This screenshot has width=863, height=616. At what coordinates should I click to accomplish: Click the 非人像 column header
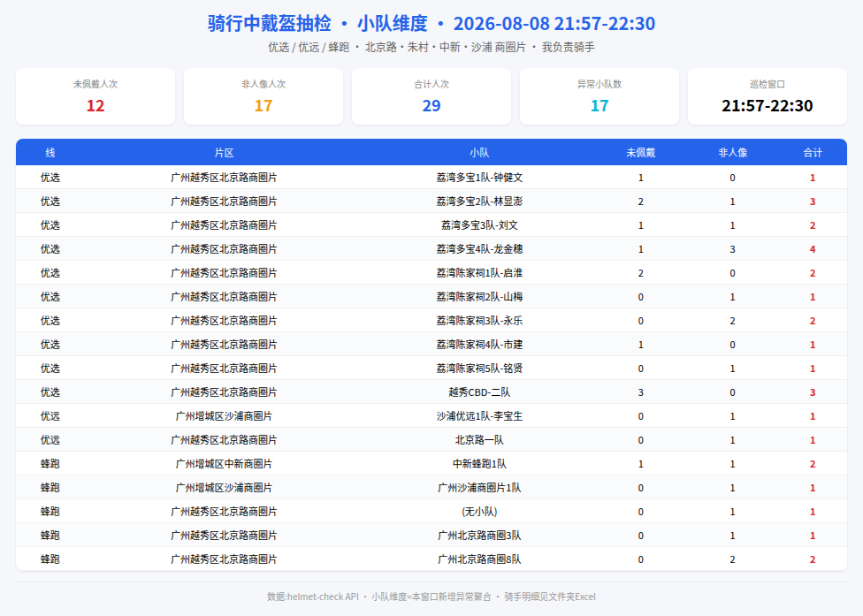(x=732, y=152)
